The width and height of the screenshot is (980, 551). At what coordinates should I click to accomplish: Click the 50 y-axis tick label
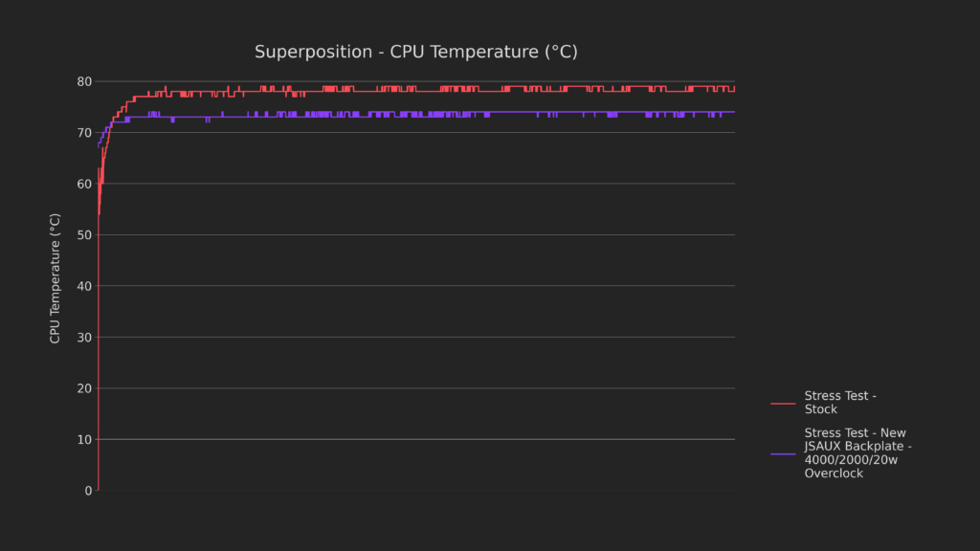tap(84, 235)
